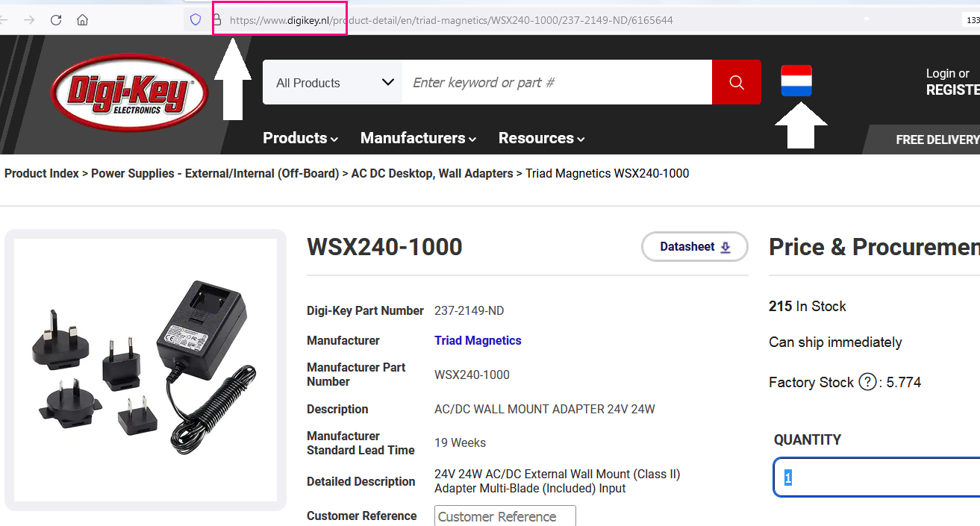Click the Manufacturer Part Number value WSX240-1000
Viewport: 980px width, 526px height.
click(x=472, y=375)
